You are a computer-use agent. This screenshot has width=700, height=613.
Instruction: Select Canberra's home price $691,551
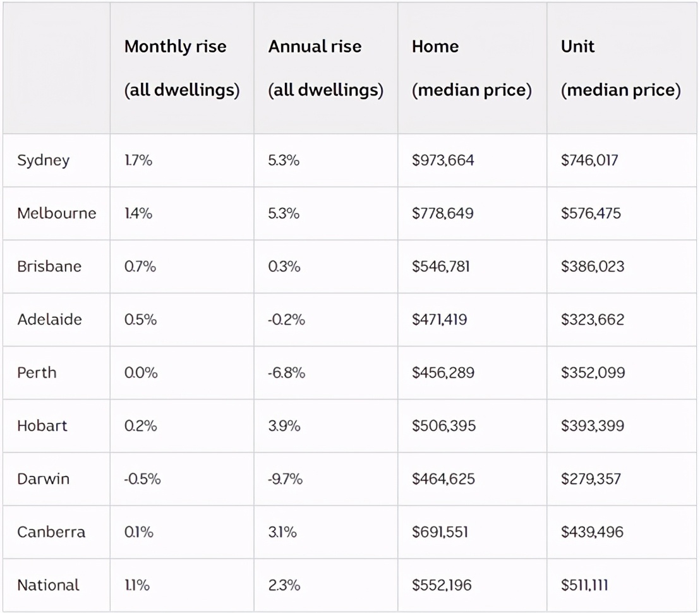(x=440, y=532)
